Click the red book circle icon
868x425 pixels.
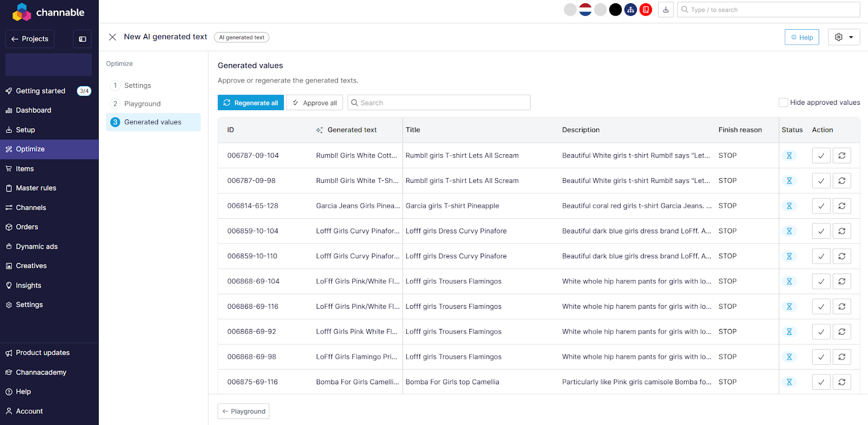(x=646, y=10)
